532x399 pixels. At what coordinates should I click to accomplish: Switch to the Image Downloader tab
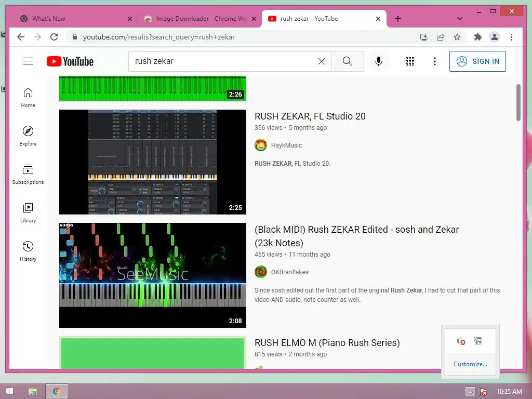tap(201, 19)
